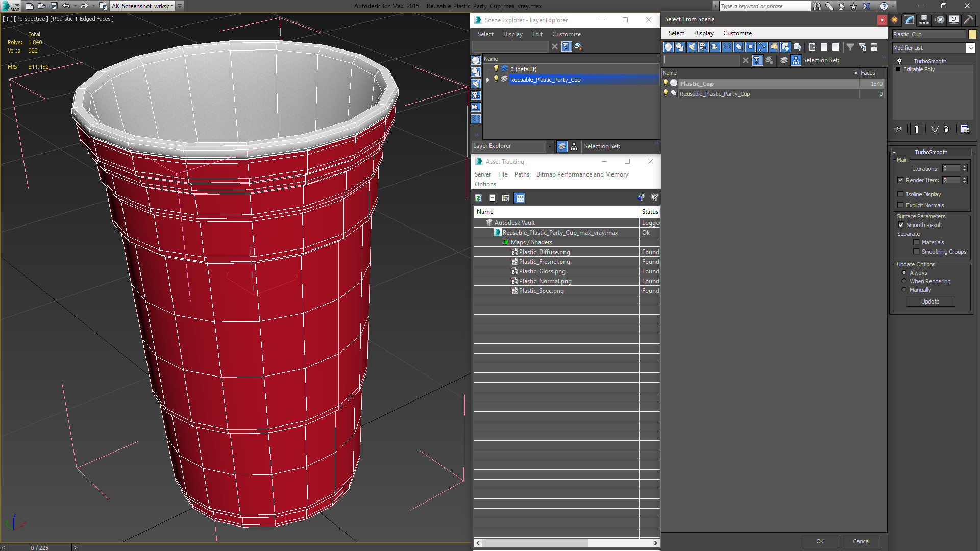Open the Utilities command panel tab
The height and width of the screenshot is (551, 980).
tap(968, 20)
